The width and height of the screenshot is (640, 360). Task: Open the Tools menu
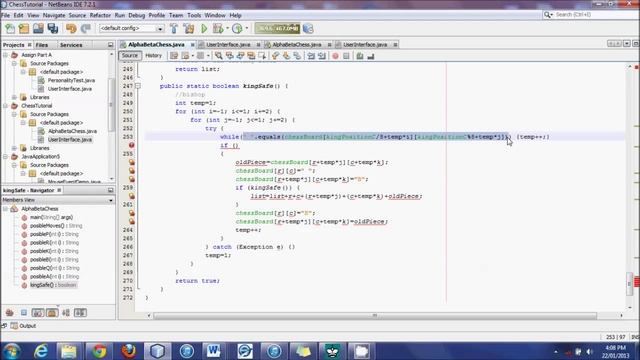point(194,15)
